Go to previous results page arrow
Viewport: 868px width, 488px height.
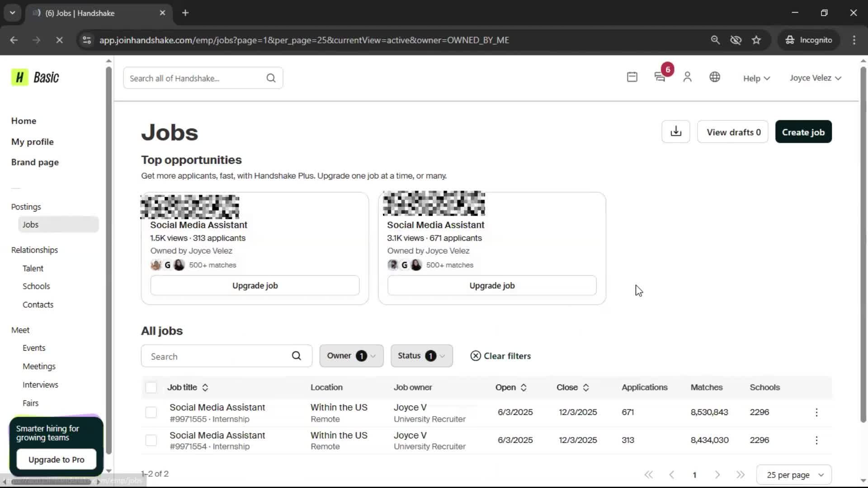click(672, 474)
